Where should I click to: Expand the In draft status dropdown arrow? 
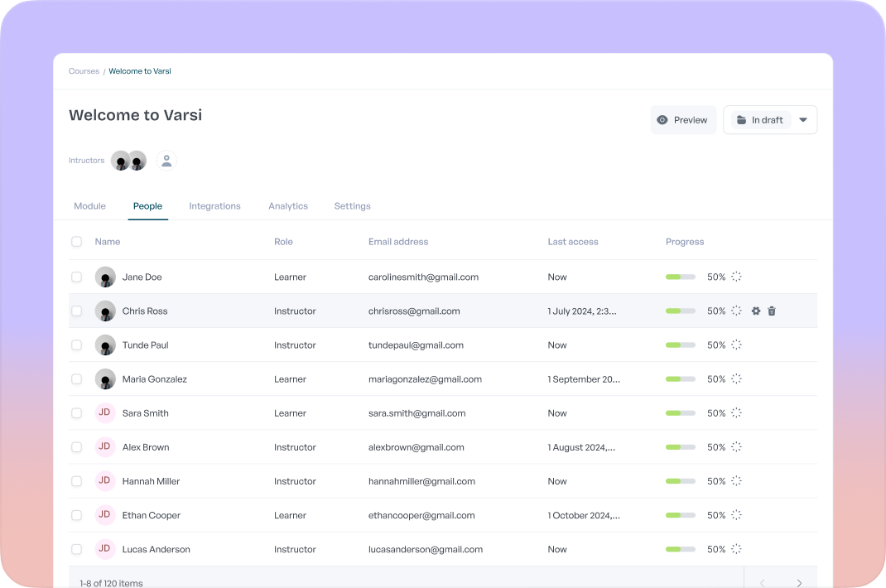pyautogui.click(x=802, y=120)
